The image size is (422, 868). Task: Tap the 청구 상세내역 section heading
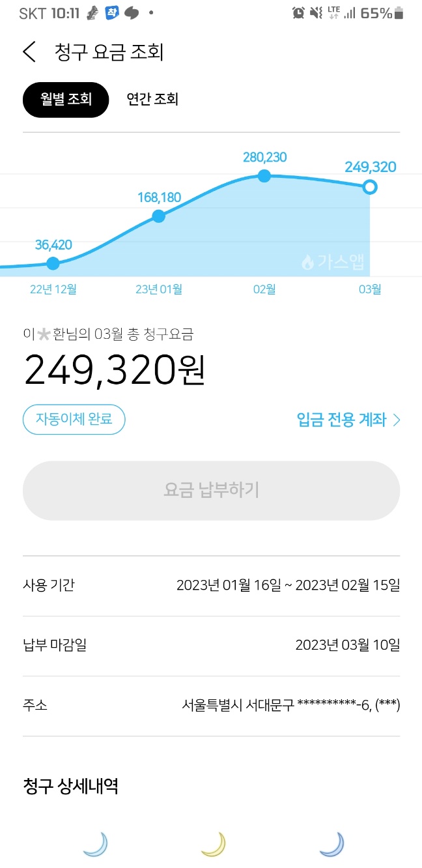point(70,786)
